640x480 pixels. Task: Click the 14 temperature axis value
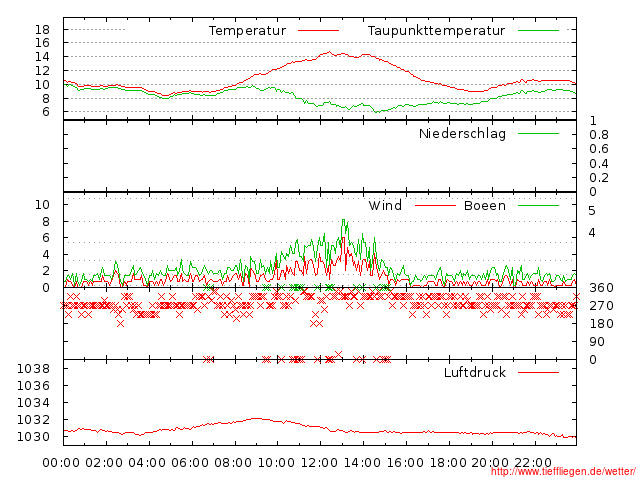[42, 57]
